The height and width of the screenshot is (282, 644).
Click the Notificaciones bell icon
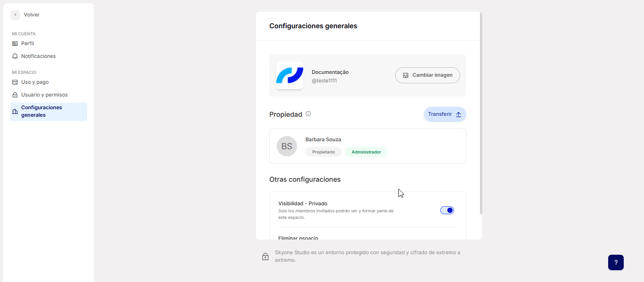15,56
